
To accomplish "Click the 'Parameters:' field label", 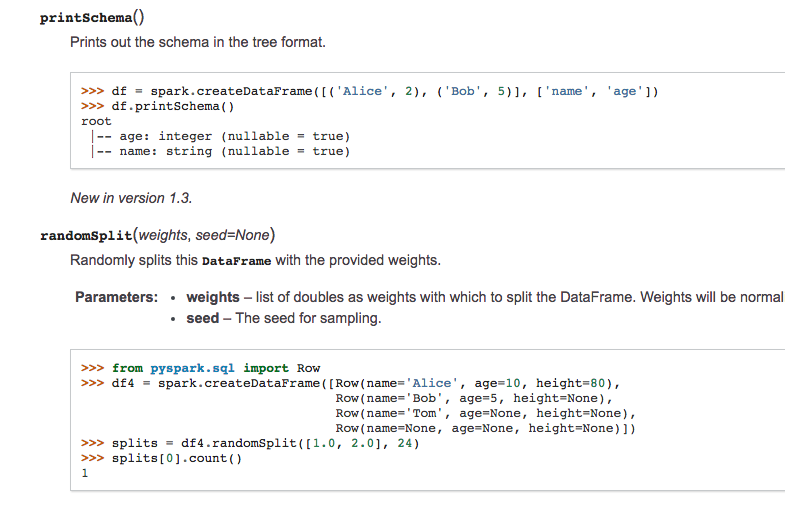I will [116, 297].
